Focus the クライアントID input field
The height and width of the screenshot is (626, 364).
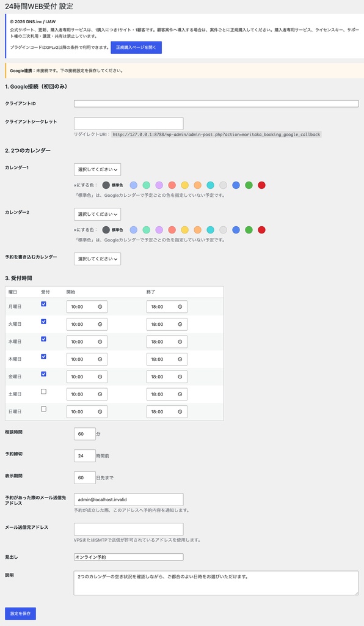click(x=216, y=104)
